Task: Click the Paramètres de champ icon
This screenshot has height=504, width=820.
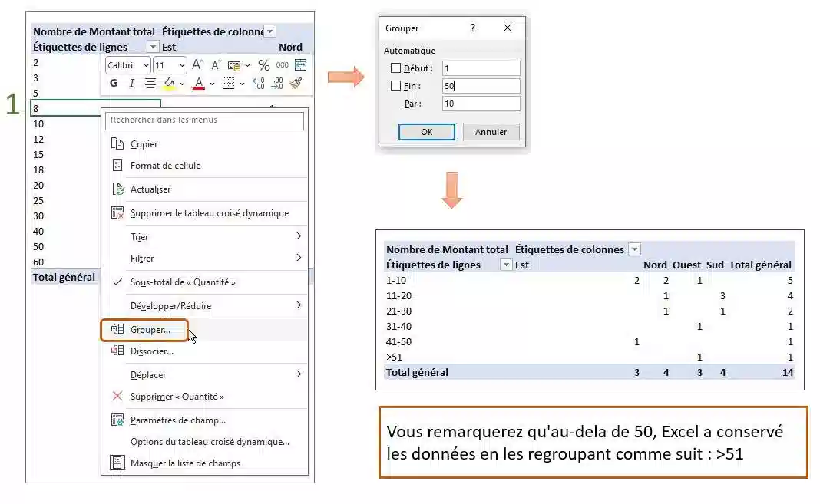Action: [x=117, y=420]
